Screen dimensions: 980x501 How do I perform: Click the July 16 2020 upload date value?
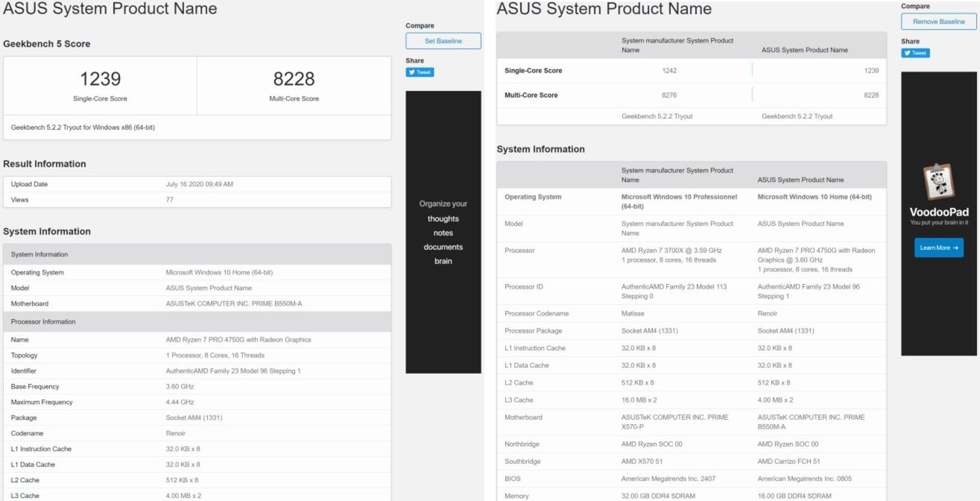tap(199, 184)
